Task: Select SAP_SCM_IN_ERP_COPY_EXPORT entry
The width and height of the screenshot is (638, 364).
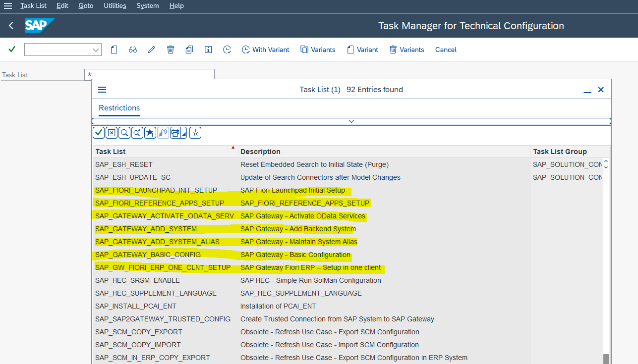Action: [x=152, y=358]
